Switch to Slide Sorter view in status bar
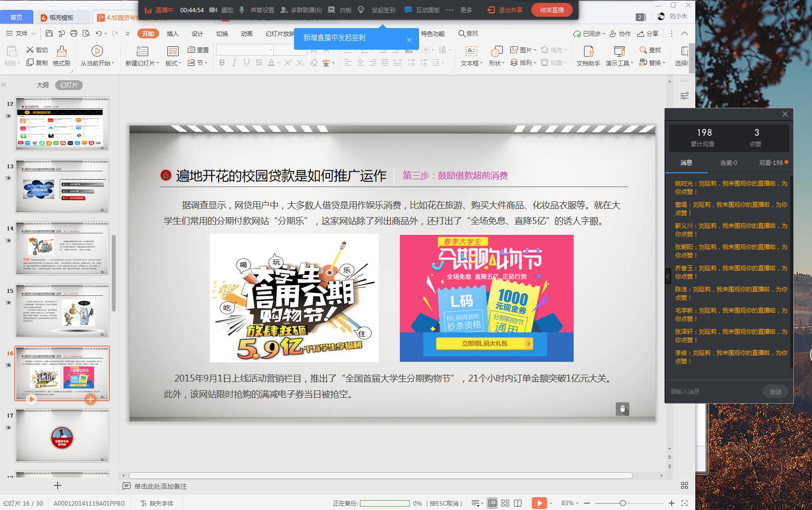This screenshot has height=510, width=812. (x=505, y=503)
